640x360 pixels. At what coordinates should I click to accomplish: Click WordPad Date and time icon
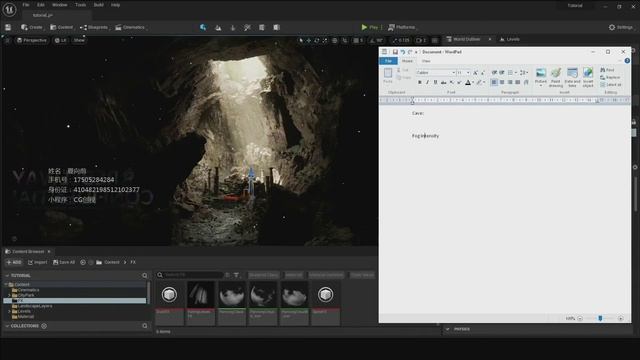pos(572,77)
